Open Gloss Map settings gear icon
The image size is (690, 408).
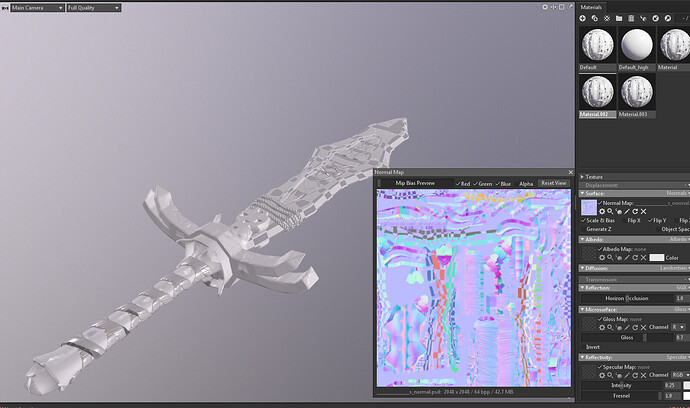(602, 327)
